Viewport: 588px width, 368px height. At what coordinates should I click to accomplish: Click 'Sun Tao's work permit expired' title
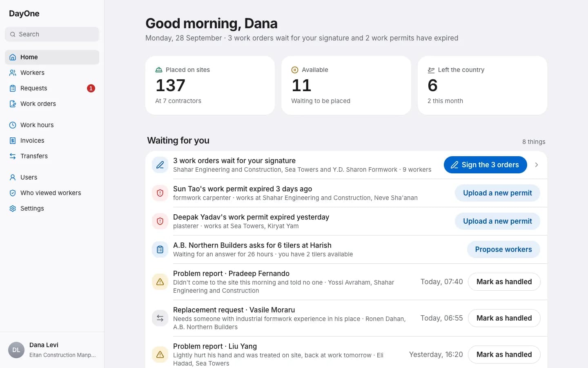click(243, 189)
